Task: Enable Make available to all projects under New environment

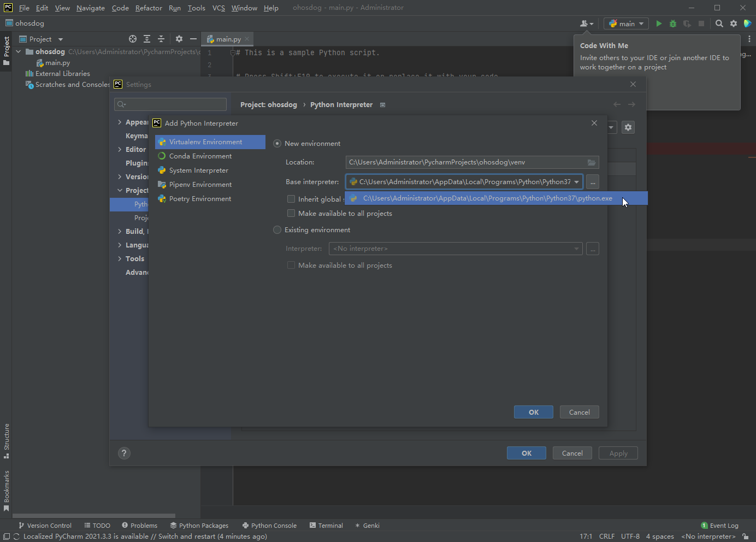Action: click(x=291, y=214)
